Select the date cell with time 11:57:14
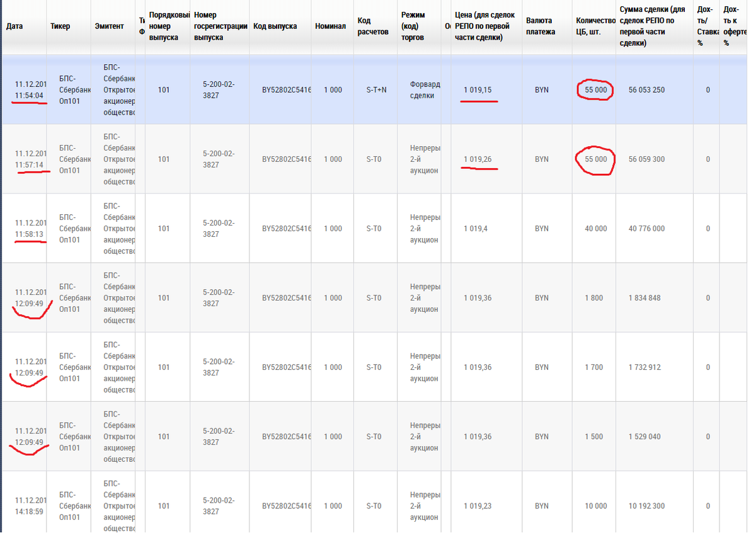This screenshot has height=533, width=756. 31,159
